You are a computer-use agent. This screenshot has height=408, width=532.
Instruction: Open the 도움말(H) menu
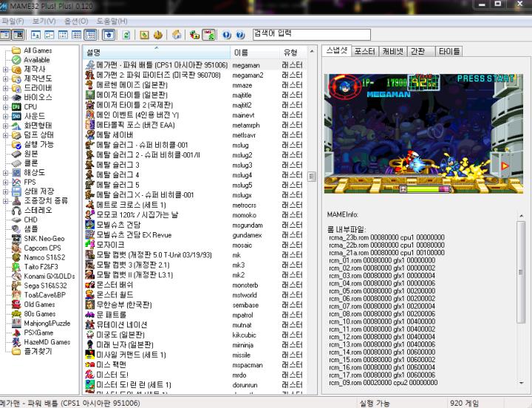pos(112,21)
